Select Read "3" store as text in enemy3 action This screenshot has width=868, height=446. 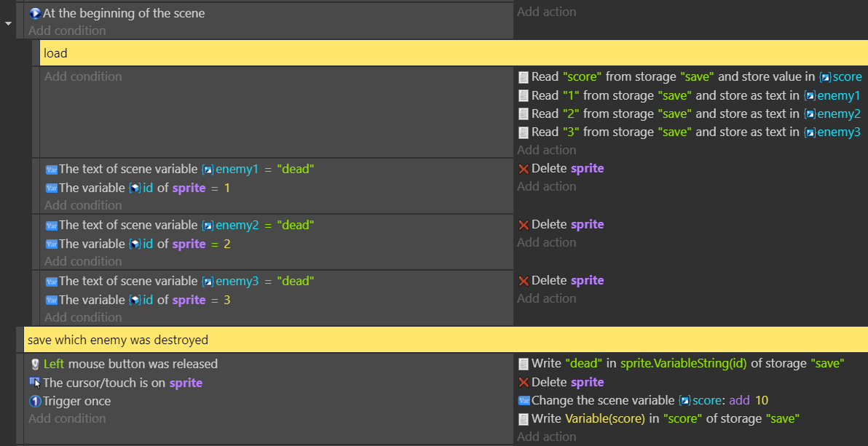[x=696, y=132]
